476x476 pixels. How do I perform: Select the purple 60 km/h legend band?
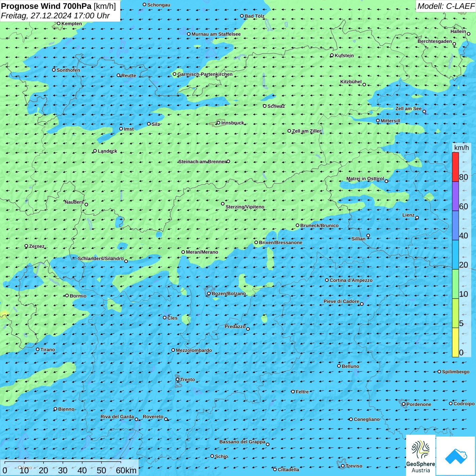click(x=455, y=196)
